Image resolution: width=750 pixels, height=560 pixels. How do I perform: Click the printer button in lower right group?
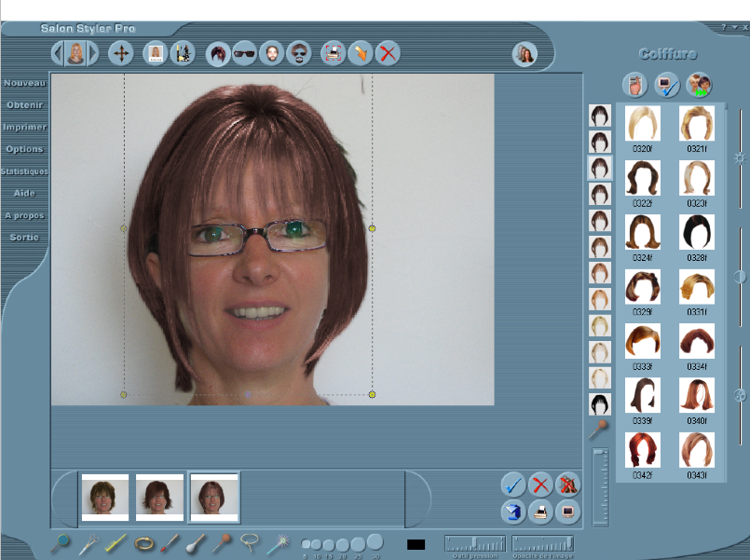(540, 512)
